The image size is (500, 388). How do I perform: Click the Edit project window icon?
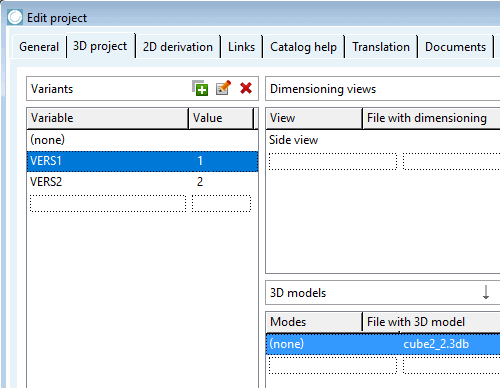(15, 17)
